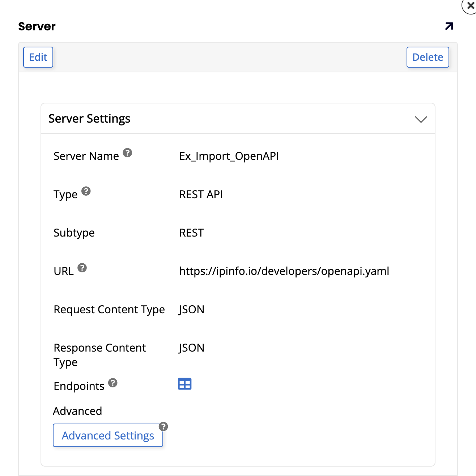Open Advanced Settings
Viewport: 476px width, 476px height.
pyautogui.click(x=108, y=435)
